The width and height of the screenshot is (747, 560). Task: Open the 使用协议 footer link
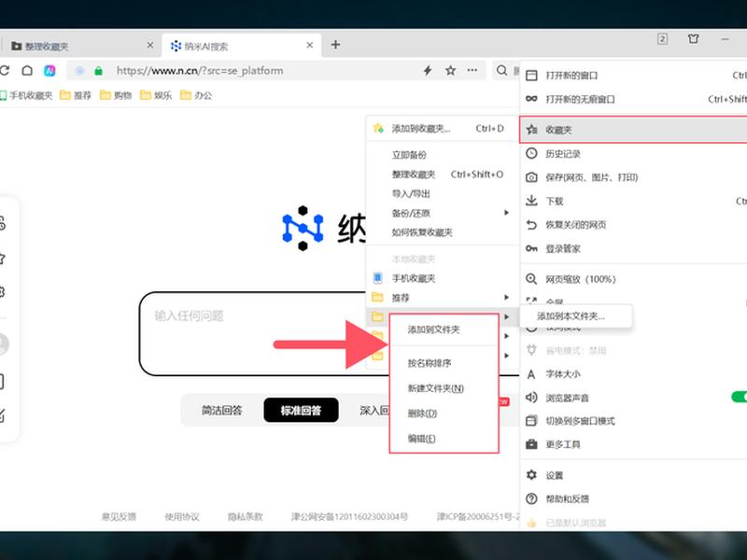pyautogui.click(x=182, y=517)
